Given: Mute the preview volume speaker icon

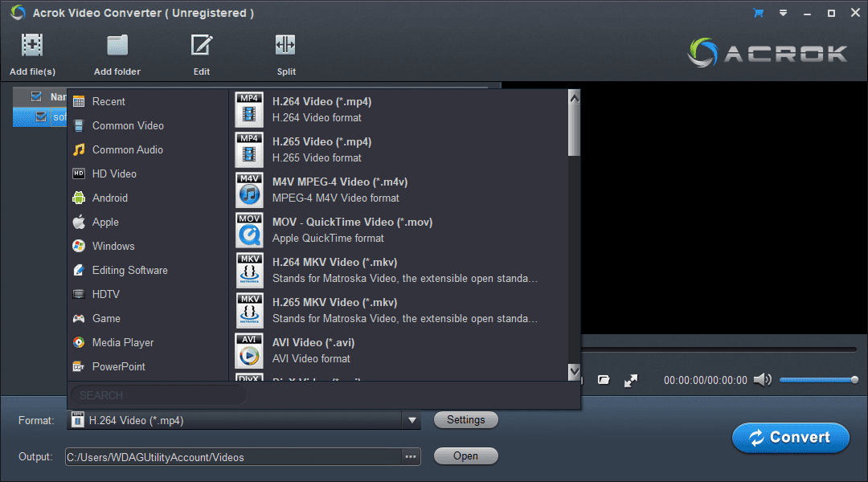Looking at the screenshot, I should pos(762,380).
